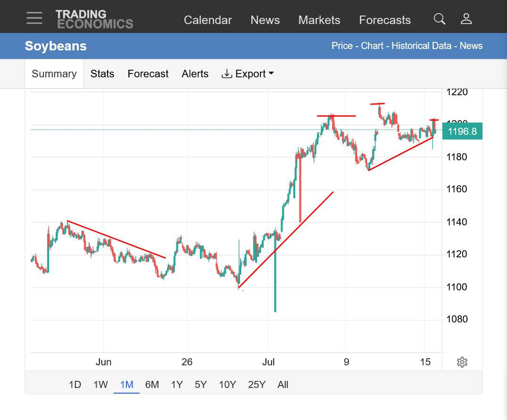Choose the 1D time range
Screen dimensions: 507x420
[75, 385]
